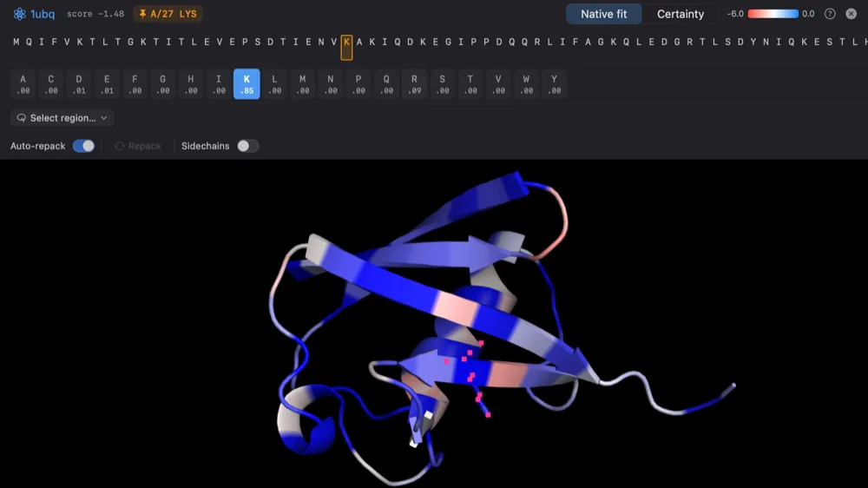The width and height of the screenshot is (868, 488).
Task: Click the 0.0 scale maximum label
Action: pos(808,14)
